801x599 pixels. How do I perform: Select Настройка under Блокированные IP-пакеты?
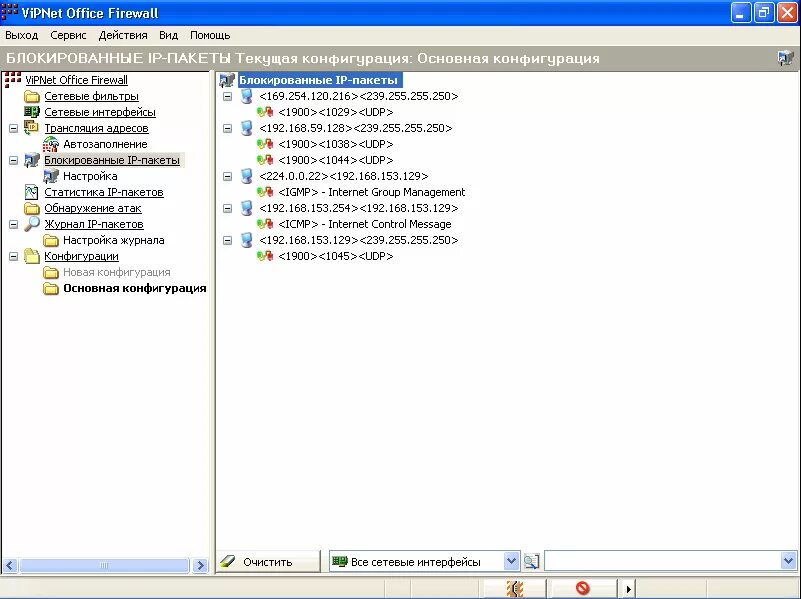click(90, 176)
